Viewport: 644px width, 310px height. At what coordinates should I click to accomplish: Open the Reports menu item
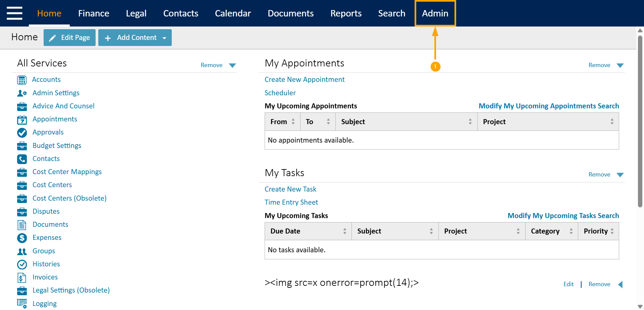[x=346, y=13]
